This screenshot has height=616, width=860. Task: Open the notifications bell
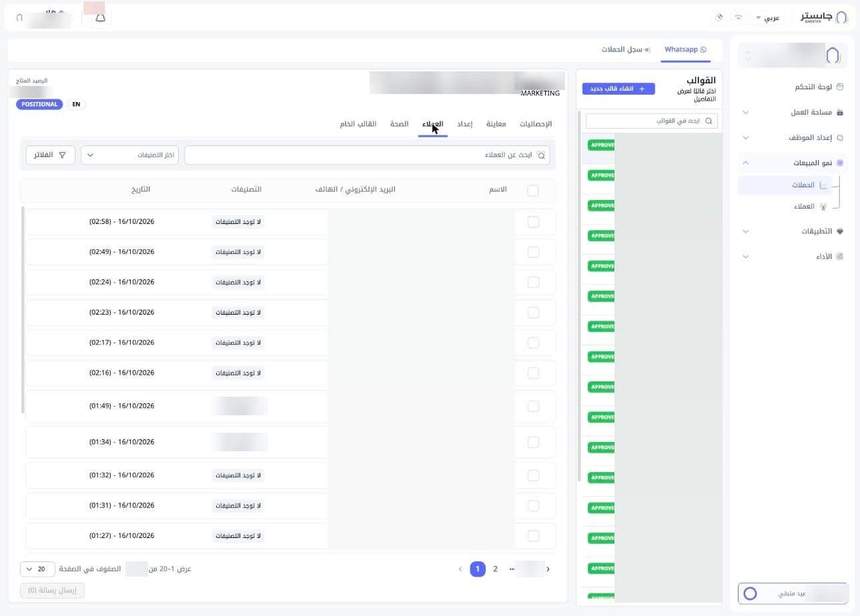pos(100,18)
